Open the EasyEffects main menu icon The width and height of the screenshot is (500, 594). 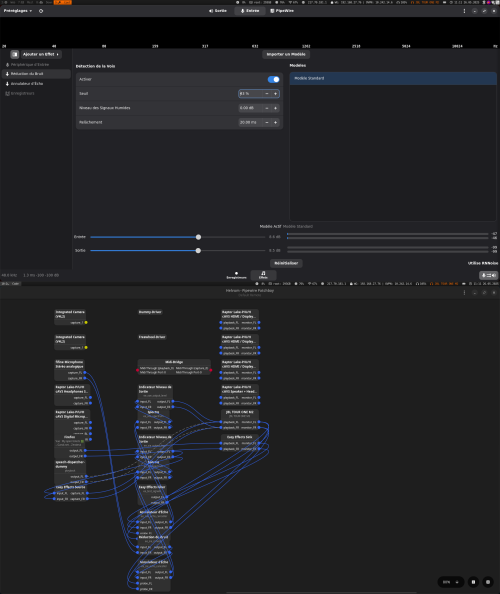point(464,11)
